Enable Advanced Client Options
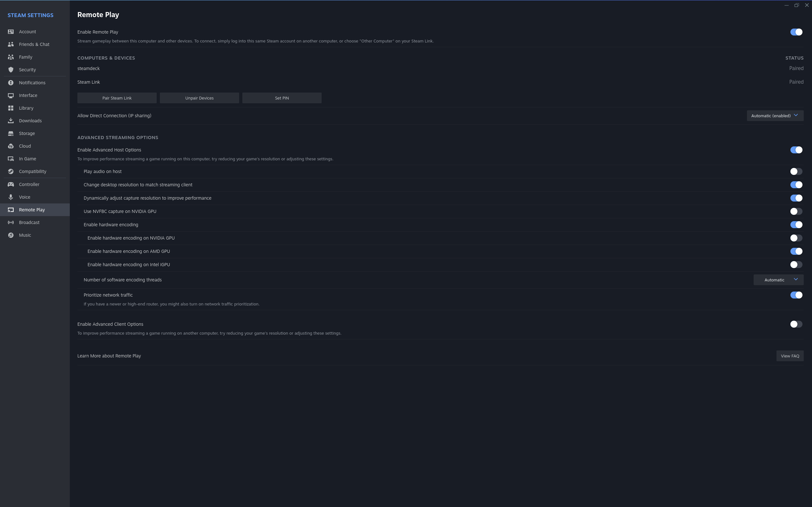The image size is (812, 507). (x=796, y=324)
